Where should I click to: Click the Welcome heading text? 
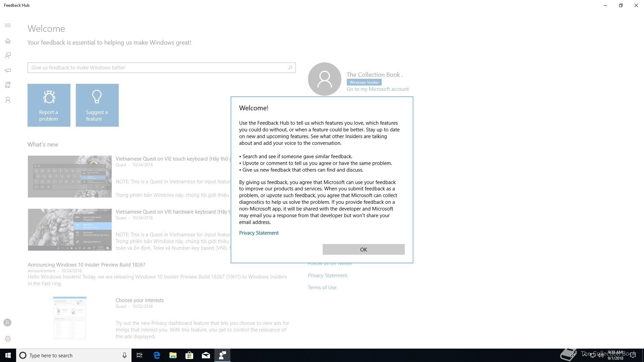(x=46, y=29)
